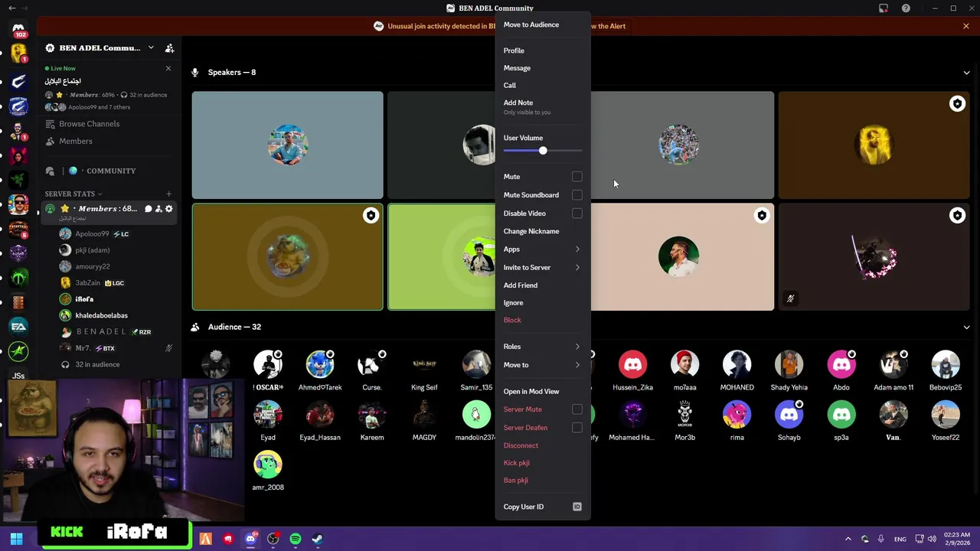Image resolution: width=980 pixels, height=551 pixels.
Task: Dismiss the unusual join activity alert
Action: [x=966, y=26]
